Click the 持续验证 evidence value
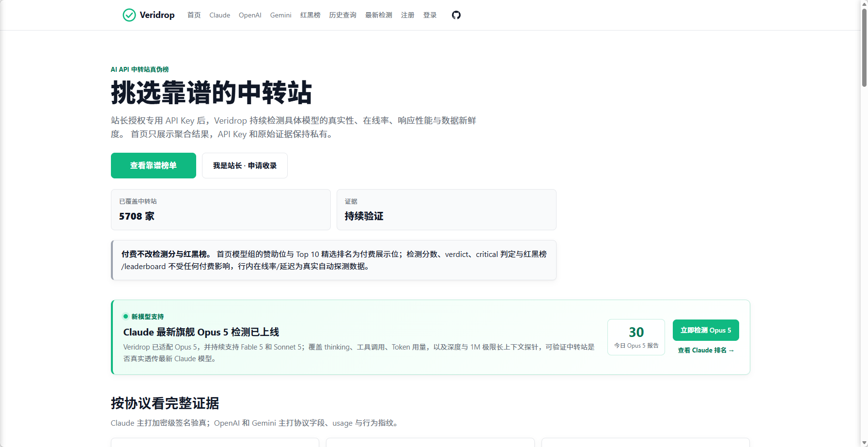868x447 pixels. click(x=364, y=216)
